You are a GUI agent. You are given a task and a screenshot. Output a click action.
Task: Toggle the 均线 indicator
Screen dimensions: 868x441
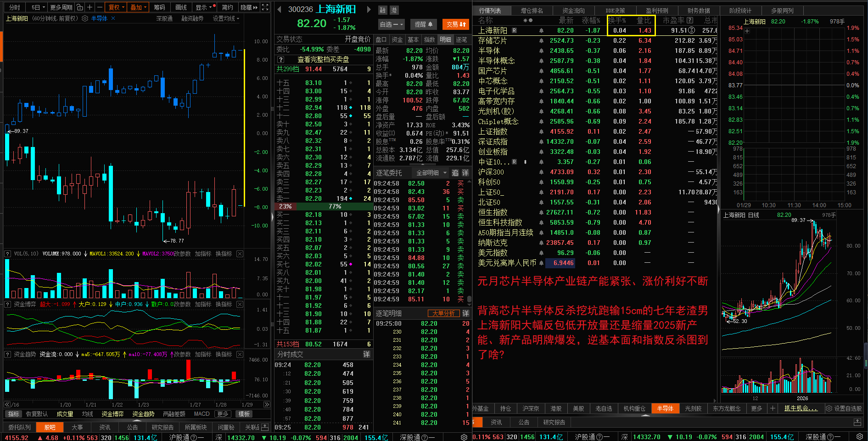(88, 414)
